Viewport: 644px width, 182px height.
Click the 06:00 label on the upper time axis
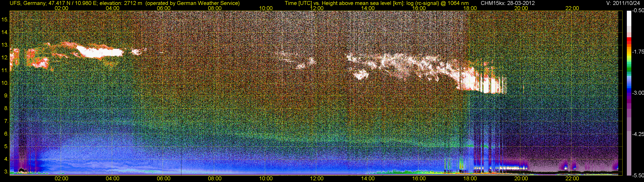tap(164, 8)
